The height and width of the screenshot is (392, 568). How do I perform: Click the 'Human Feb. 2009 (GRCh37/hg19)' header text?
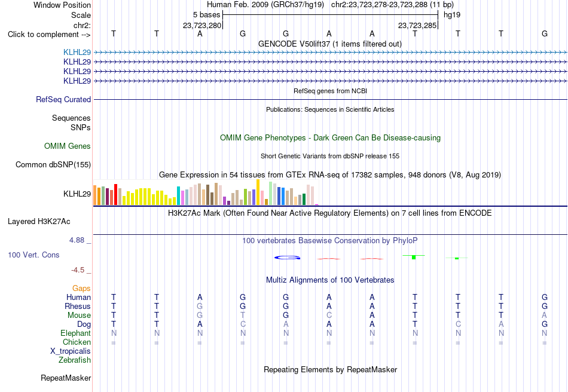[265, 5]
